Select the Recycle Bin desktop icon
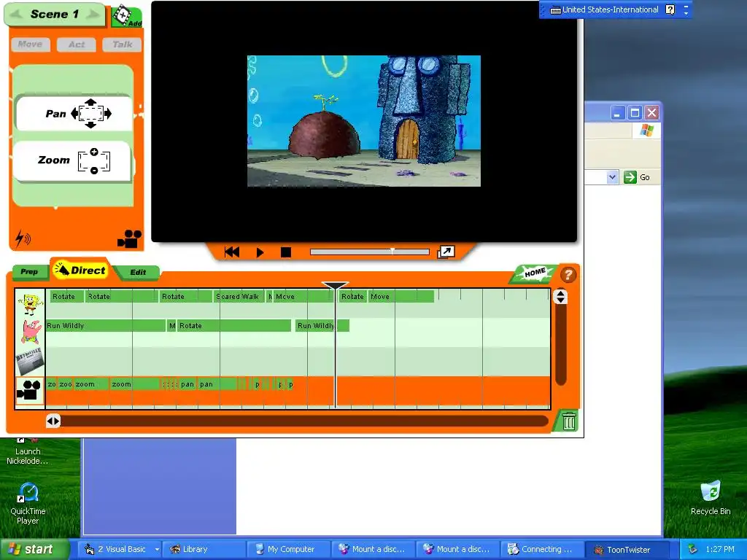Viewport: 747px width, 560px height. (711, 497)
